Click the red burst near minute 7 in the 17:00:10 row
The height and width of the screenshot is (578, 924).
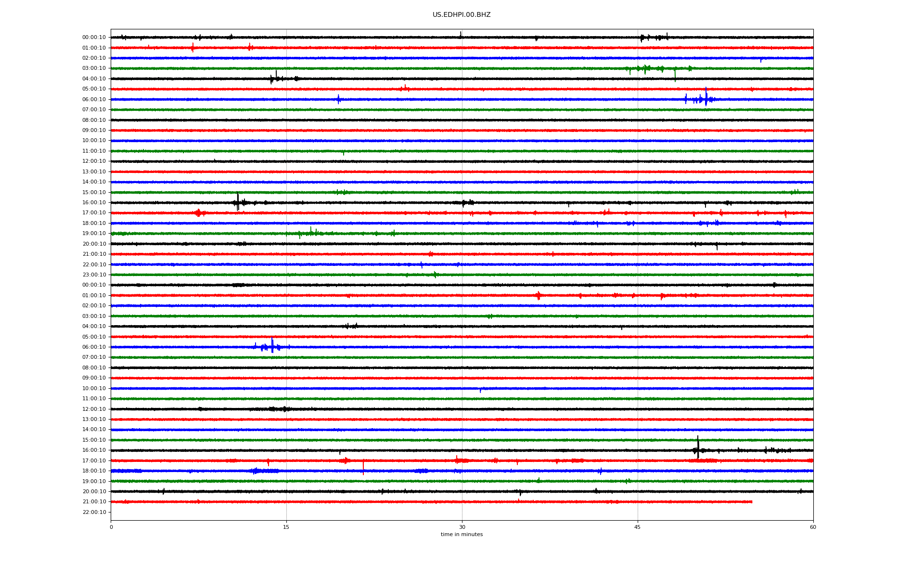(x=198, y=213)
